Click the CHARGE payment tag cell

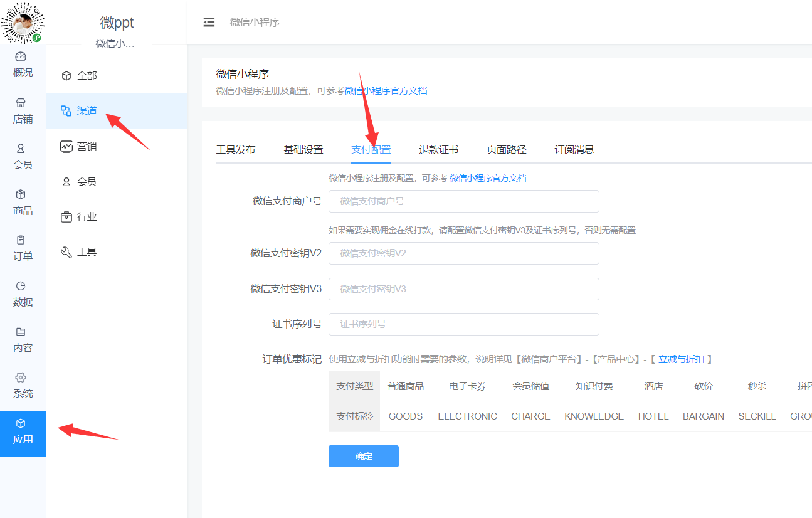(x=531, y=416)
